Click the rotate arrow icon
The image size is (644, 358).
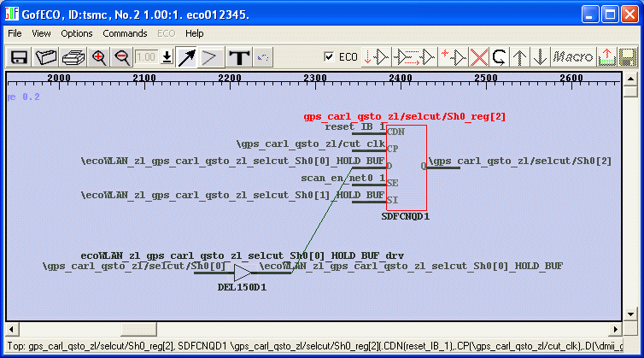pos(500,57)
